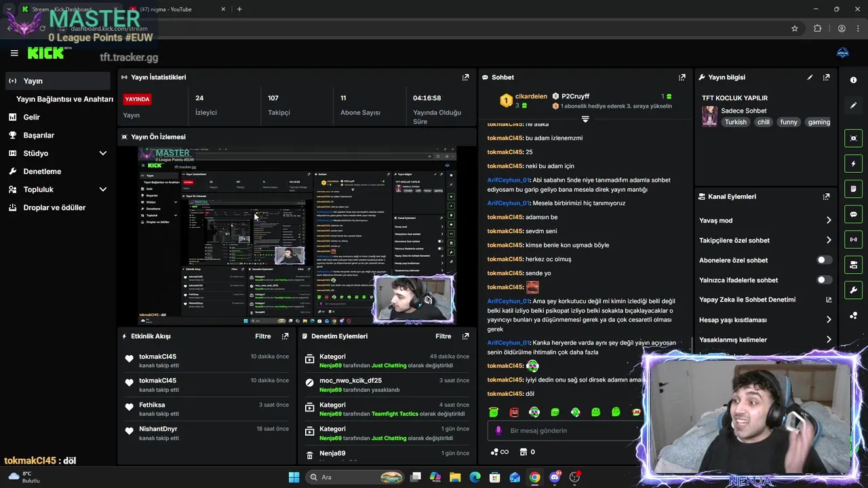
Task: Open Droplar ve ödüller in sidebar
Action: pyautogui.click(x=58, y=208)
